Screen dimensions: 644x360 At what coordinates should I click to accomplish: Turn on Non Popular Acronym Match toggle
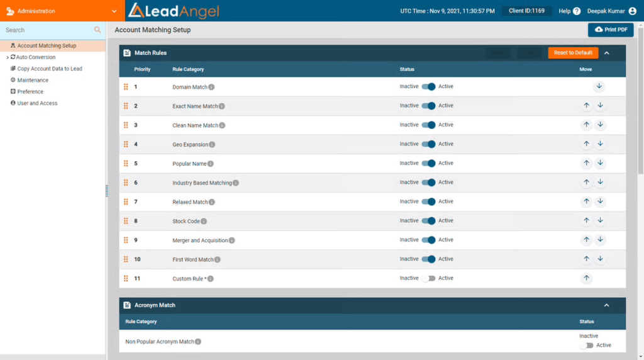586,345
